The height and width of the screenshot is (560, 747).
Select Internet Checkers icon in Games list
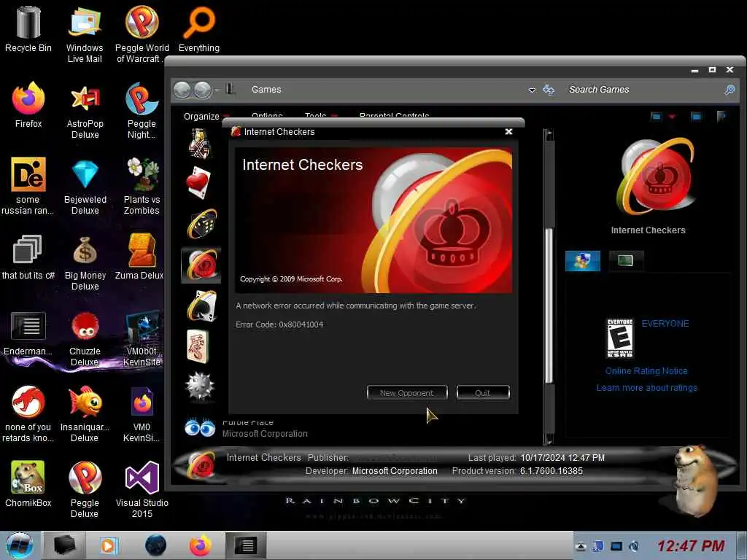(x=201, y=265)
